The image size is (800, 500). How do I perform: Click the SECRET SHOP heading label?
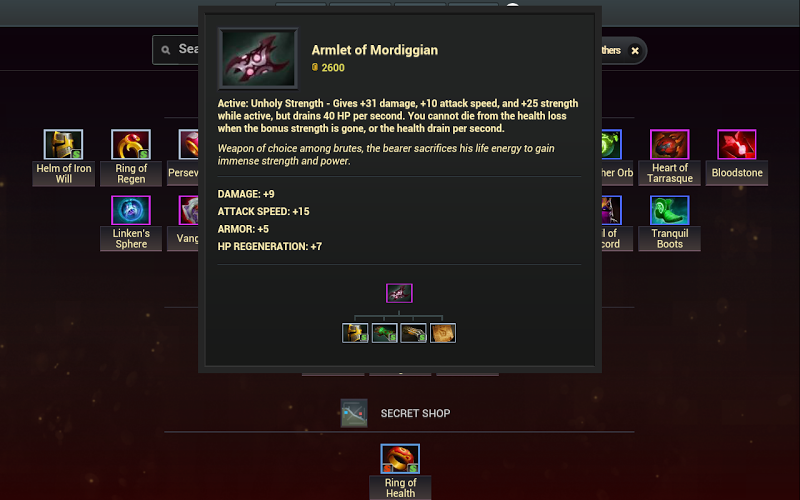[x=415, y=413]
